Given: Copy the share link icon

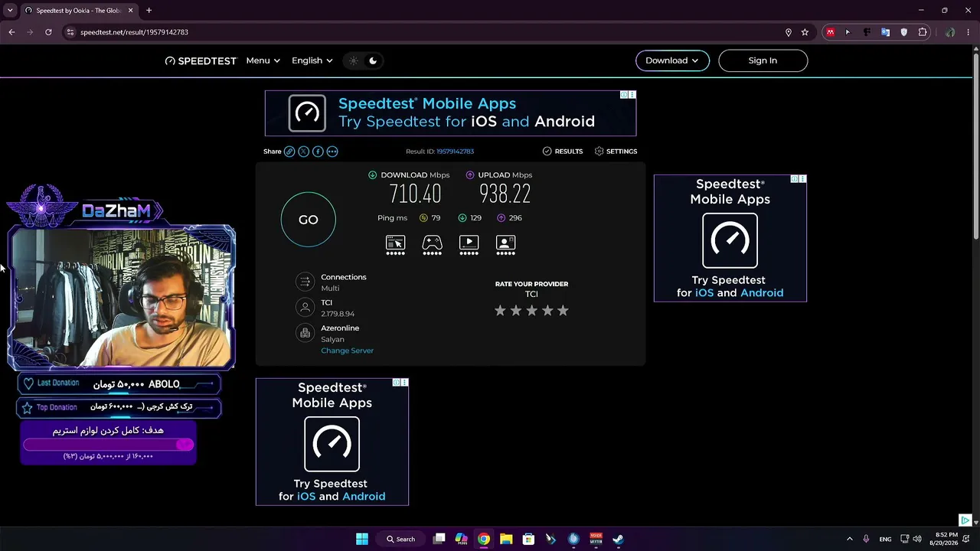Looking at the screenshot, I should tap(289, 152).
